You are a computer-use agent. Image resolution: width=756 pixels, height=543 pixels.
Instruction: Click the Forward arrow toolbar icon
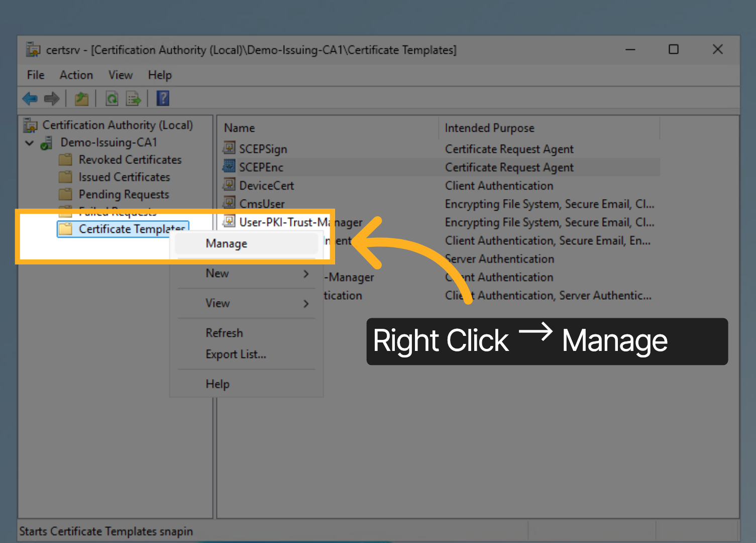tap(51, 98)
